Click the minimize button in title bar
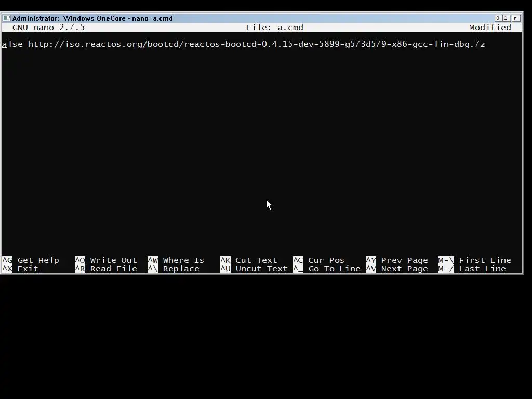The height and width of the screenshot is (399, 532). point(498,18)
